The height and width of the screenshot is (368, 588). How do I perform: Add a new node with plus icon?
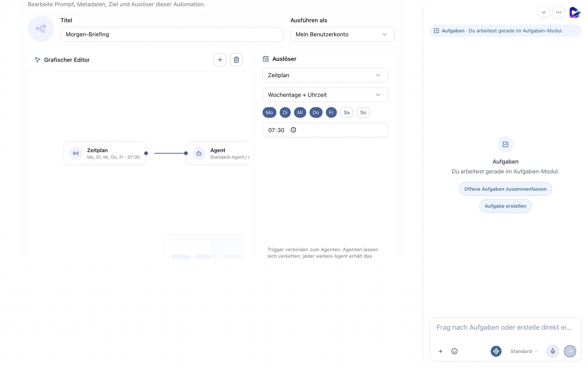click(220, 60)
